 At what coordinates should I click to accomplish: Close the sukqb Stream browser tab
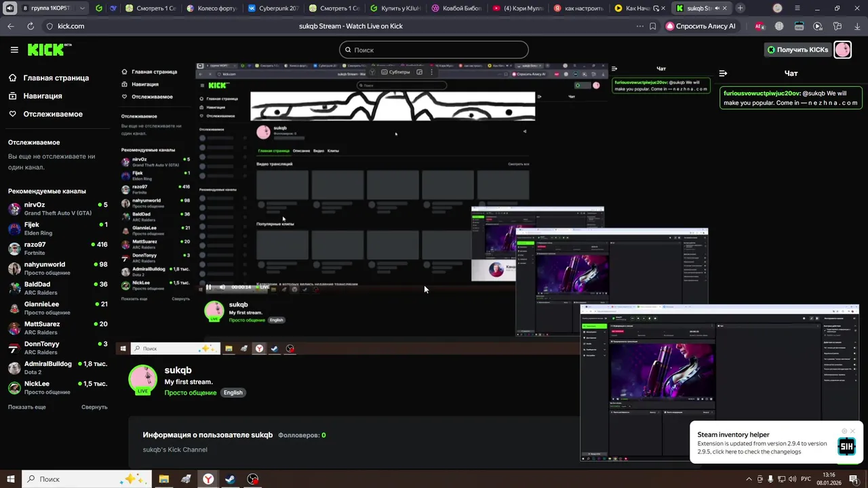point(724,8)
